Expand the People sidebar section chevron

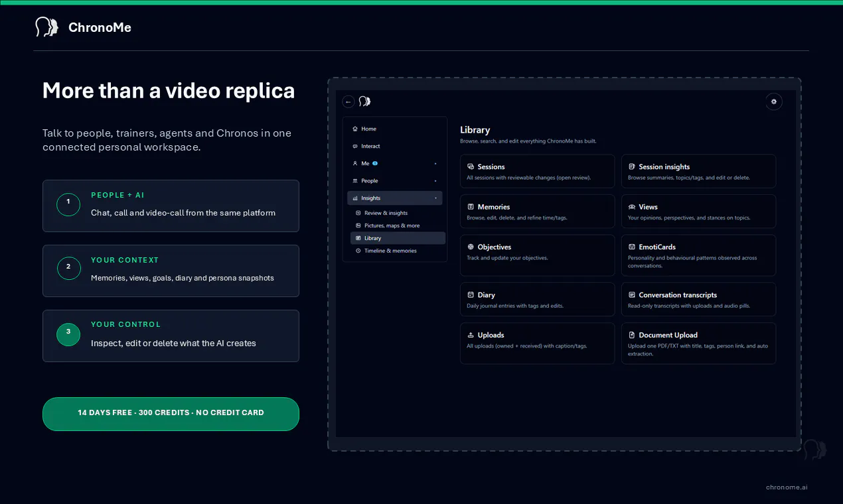click(435, 180)
